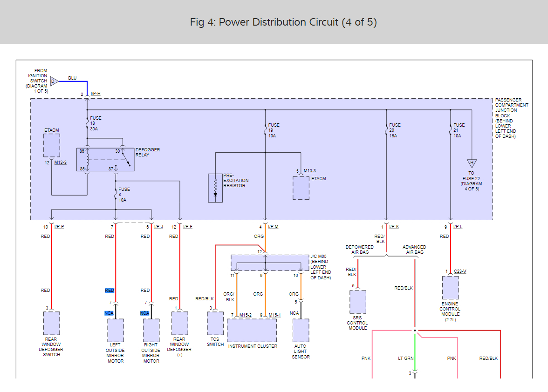Click the Fuse 20 15A label
This screenshot has width=548, height=392.
click(395, 130)
